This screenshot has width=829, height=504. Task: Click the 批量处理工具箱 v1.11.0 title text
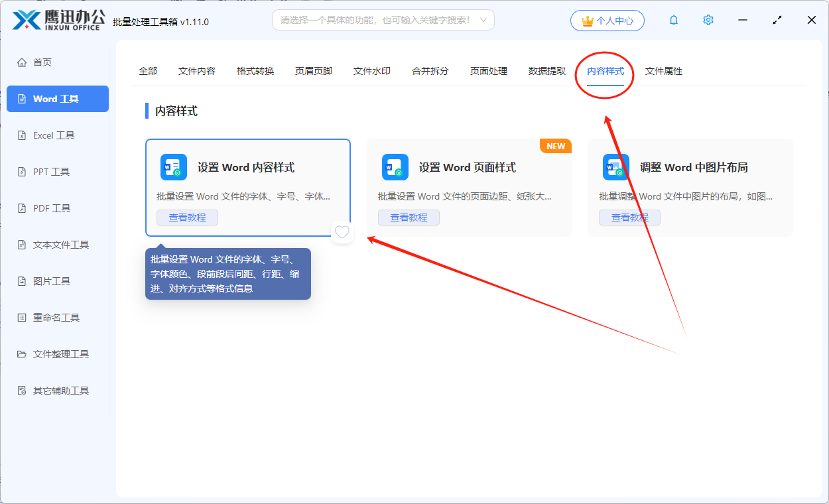(160, 22)
